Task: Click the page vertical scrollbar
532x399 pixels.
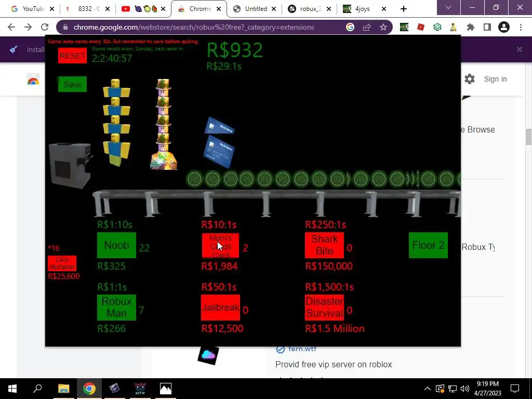Action: click(x=528, y=137)
